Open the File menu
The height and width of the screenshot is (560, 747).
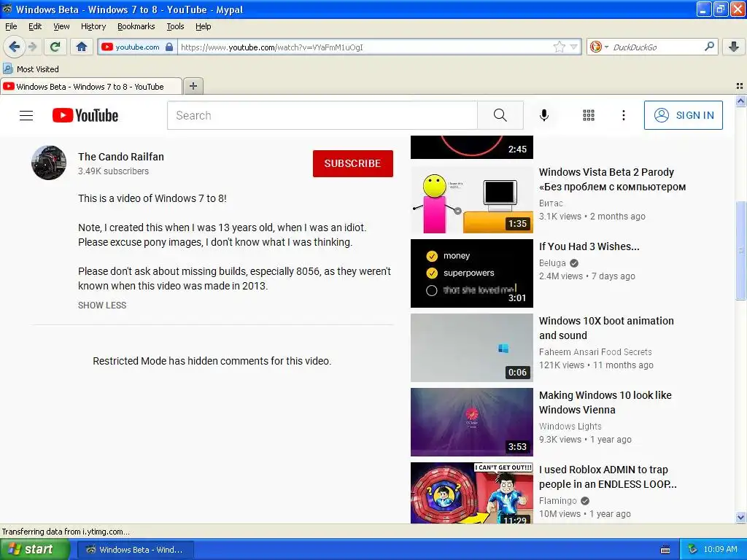(11, 26)
